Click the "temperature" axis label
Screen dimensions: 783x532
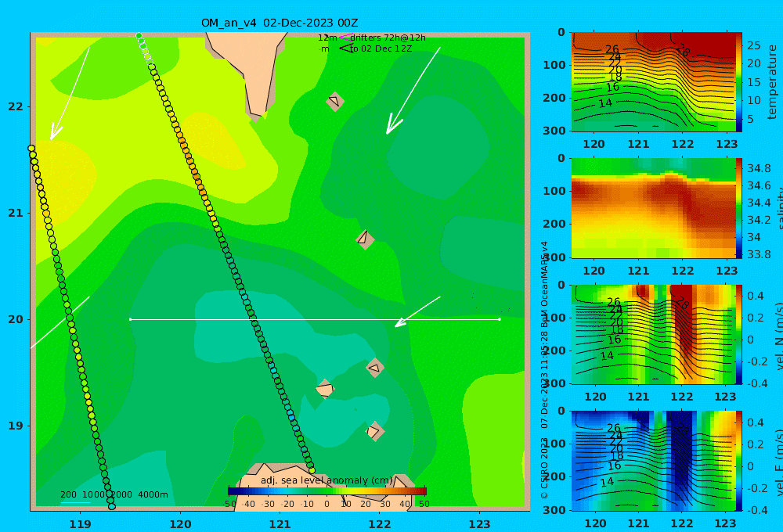[x=772, y=82]
